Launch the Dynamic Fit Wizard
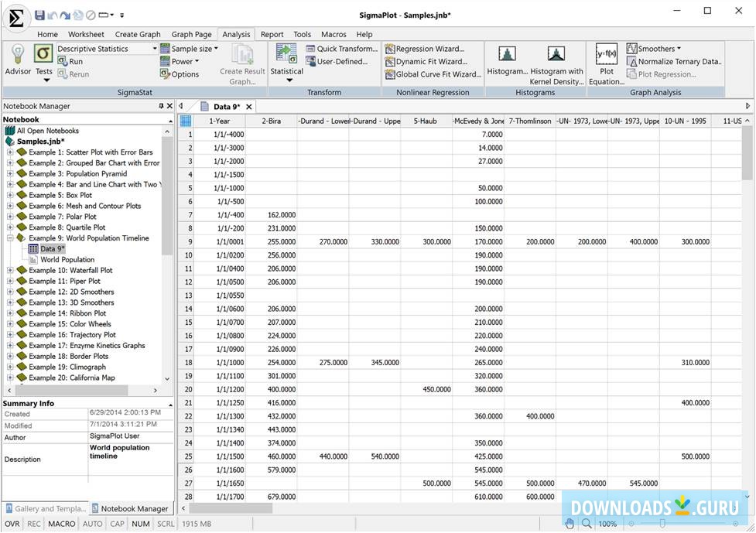Image resolution: width=756 pixels, height=533 pixels. (426, 61)
